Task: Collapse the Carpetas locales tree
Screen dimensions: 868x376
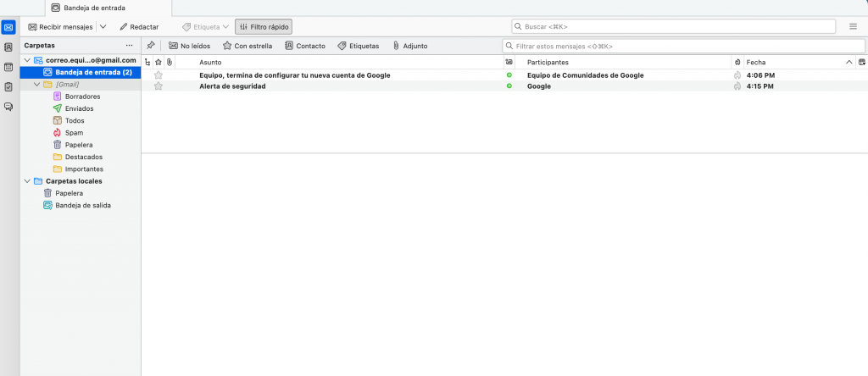Action: pos(27,181)
